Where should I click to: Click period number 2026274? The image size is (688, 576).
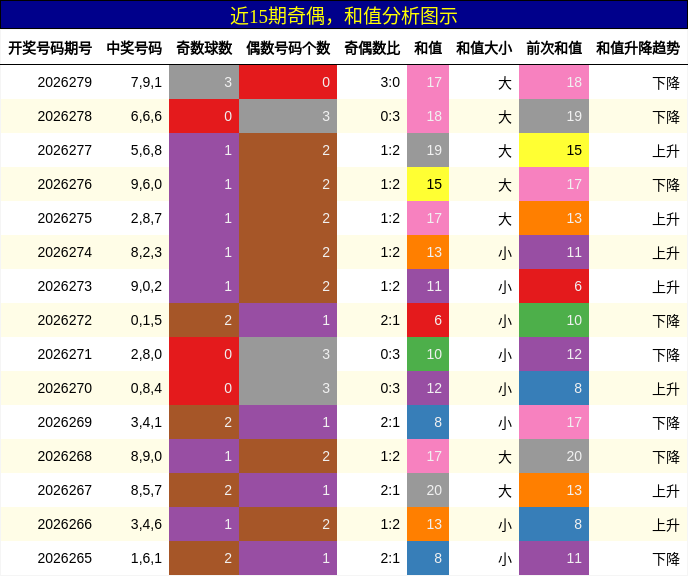pyautogui.click(x=64, y=252)
